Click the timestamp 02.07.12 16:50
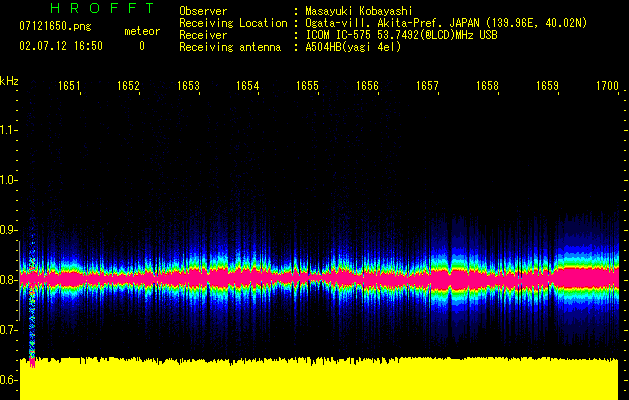629x400 pixels. (61, 46)
